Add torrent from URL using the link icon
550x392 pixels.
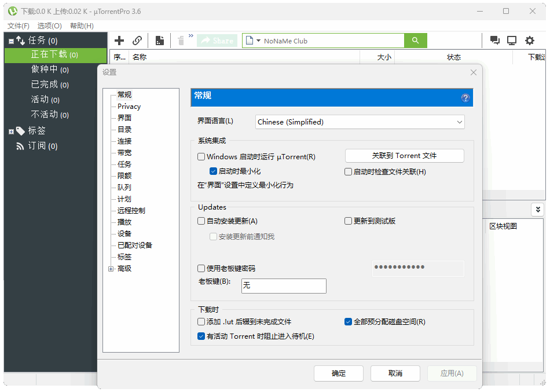tap(137, 41)
